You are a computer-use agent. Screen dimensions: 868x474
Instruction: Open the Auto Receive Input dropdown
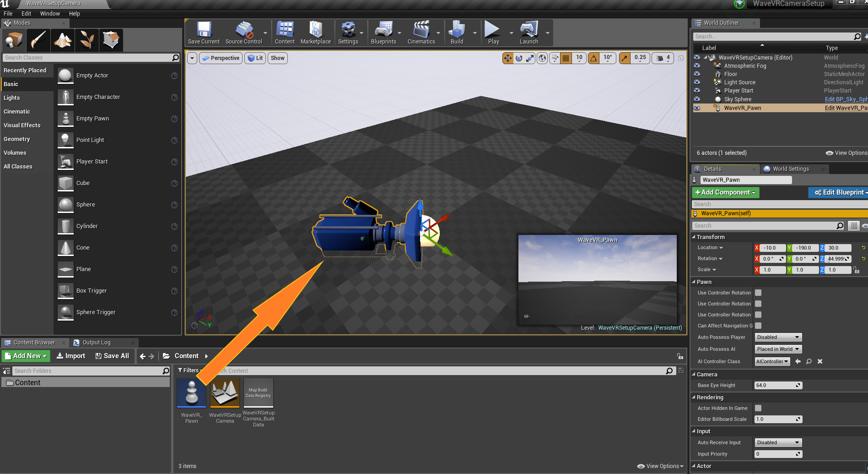pyautogui.click(x=778, y=442)
